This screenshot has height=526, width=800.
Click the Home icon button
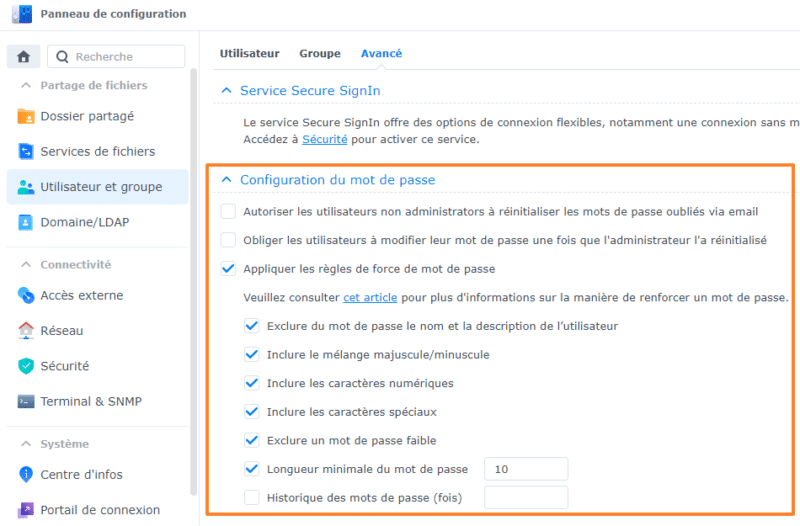point(24,57)
